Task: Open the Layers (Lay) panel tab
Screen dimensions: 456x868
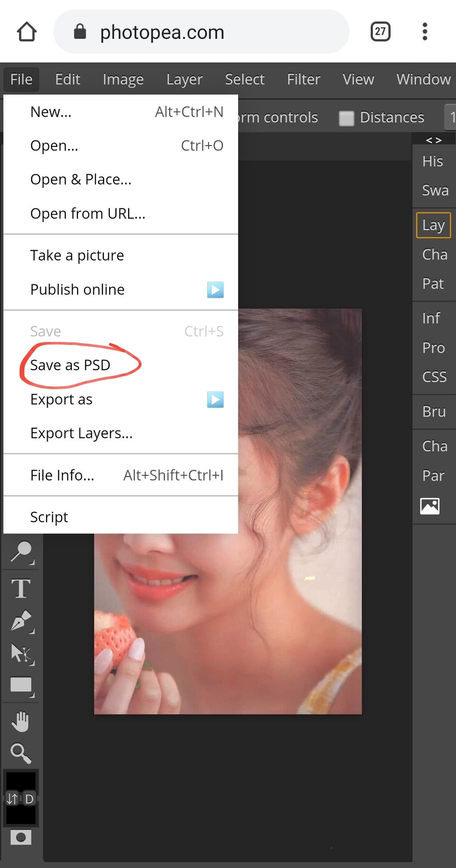Action: 433,225
